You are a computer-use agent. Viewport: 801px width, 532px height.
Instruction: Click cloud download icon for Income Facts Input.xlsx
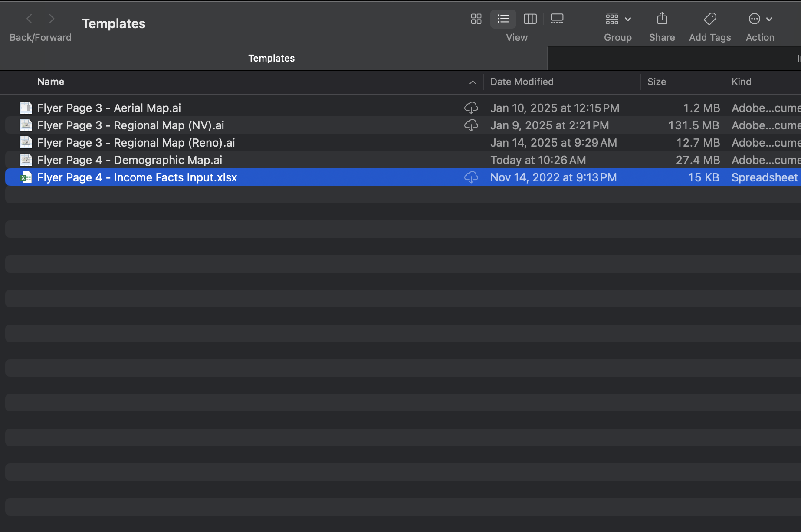click(x=471, y=177)
